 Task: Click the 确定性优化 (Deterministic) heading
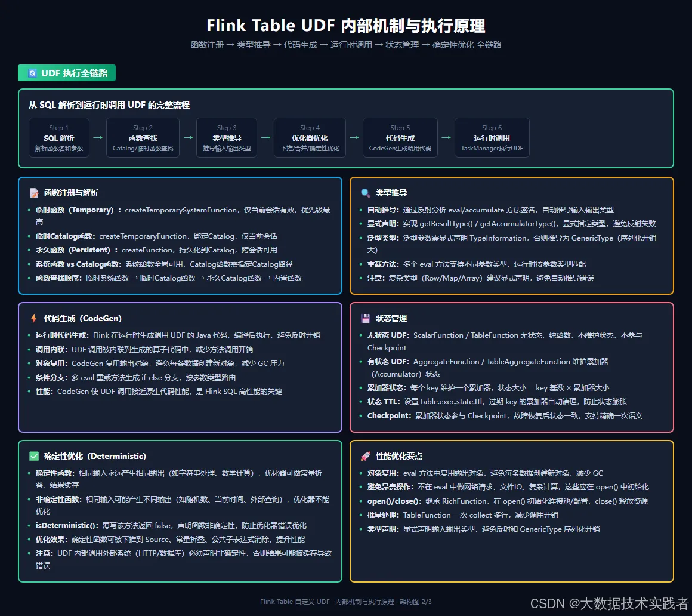point(95,456)
